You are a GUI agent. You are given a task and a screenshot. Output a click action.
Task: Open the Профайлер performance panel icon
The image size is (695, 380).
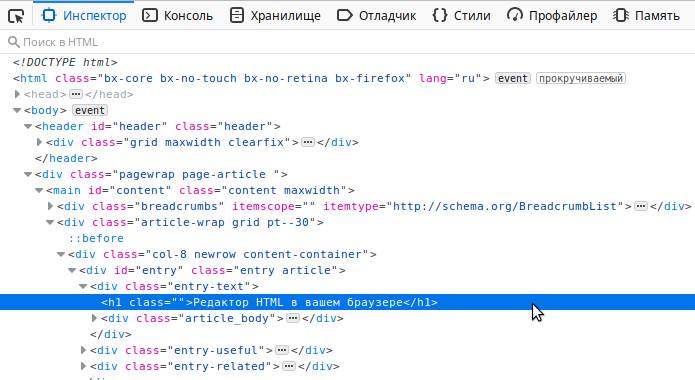coord(515,16)
